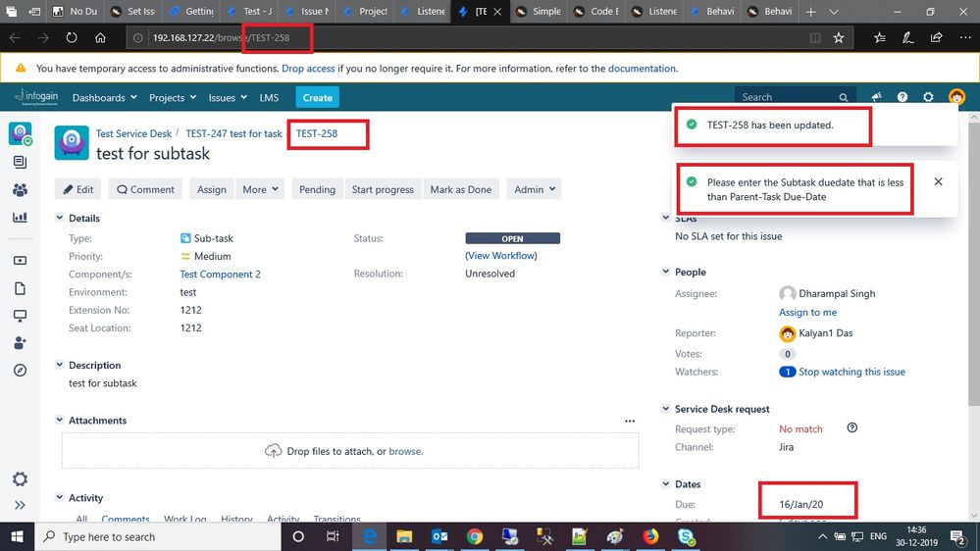Expand sidebar with double chevron icon
The width and height of the screenshot is (980, 551).
[x=20, y=505]
